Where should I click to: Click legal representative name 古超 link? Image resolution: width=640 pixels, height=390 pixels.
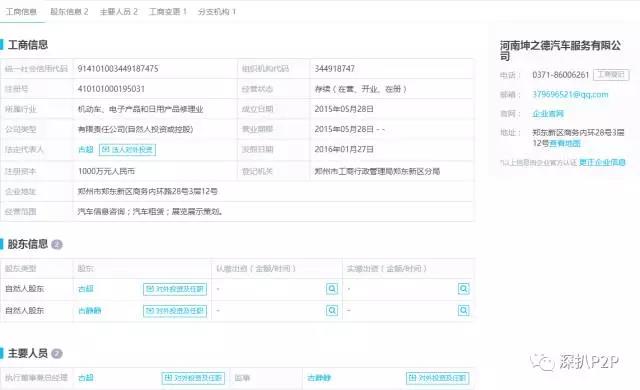(86, 150)
